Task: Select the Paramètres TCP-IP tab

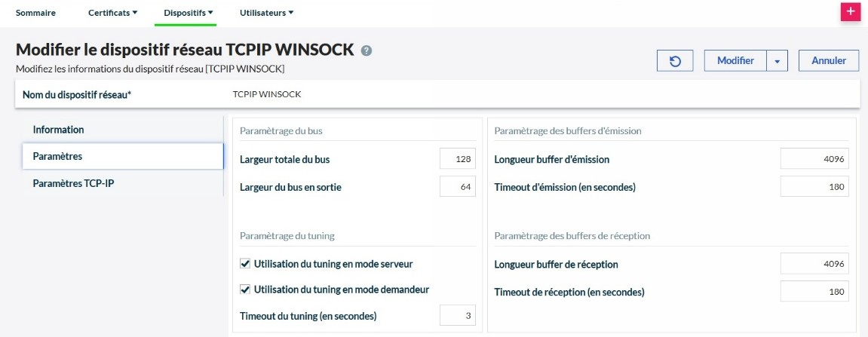Action: pyautogui.click(x=73, y=183)
